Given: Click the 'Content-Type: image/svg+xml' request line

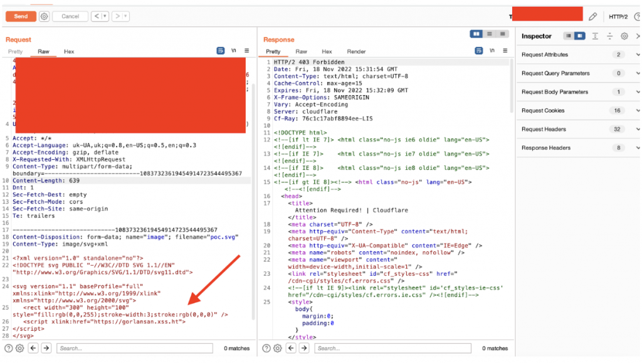Looking at the screenshot, I should tap(60, 244).
